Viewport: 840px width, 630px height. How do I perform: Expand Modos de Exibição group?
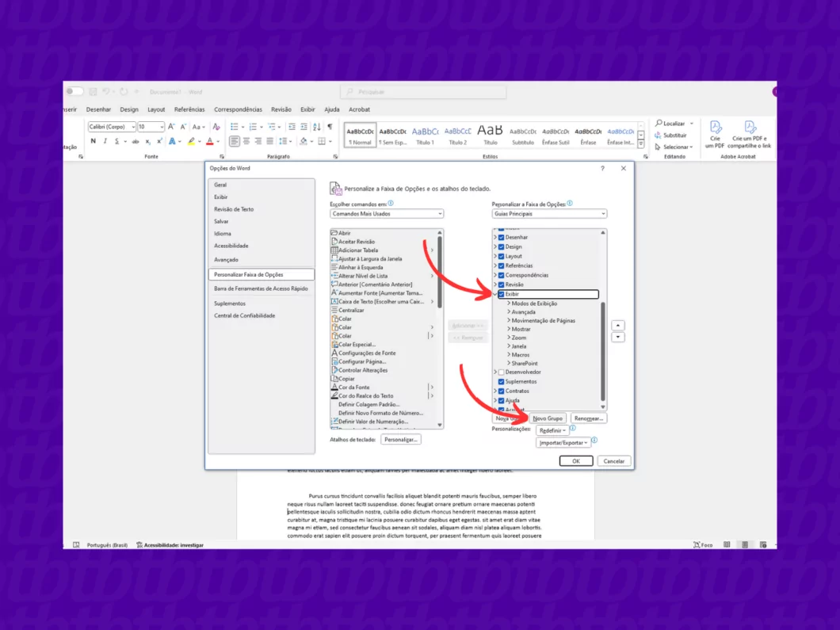tap(509, 304)
